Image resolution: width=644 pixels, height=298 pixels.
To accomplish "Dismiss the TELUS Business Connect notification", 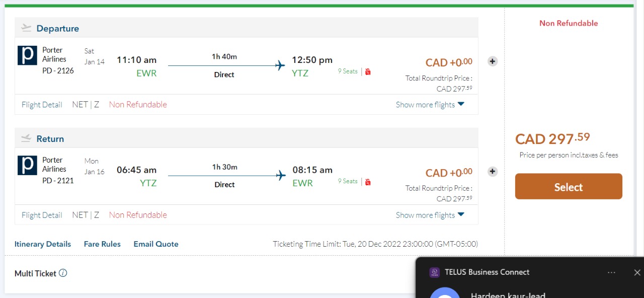I will click(x=637, y=272).
